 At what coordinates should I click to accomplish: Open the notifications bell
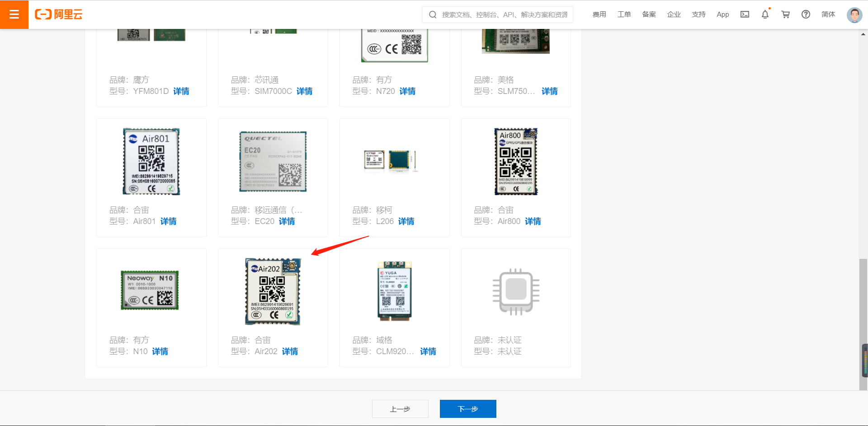click(764, 14)
